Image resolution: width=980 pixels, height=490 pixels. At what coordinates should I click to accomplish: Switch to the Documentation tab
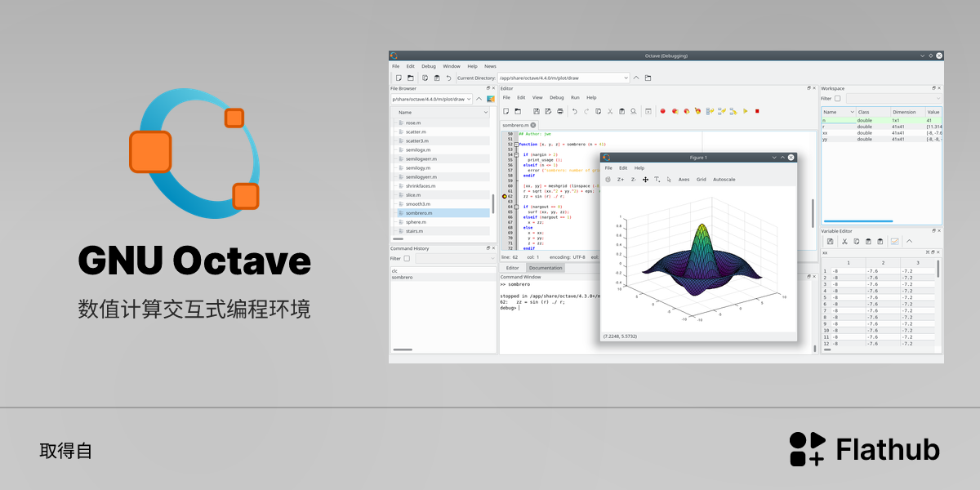(x=546, y=268)
